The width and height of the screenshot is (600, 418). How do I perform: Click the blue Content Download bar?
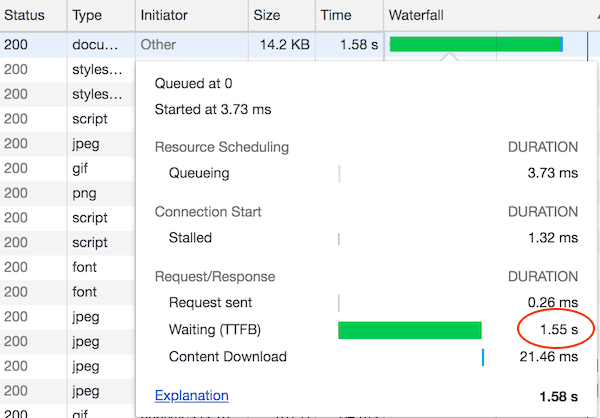(x=483, y=357)
